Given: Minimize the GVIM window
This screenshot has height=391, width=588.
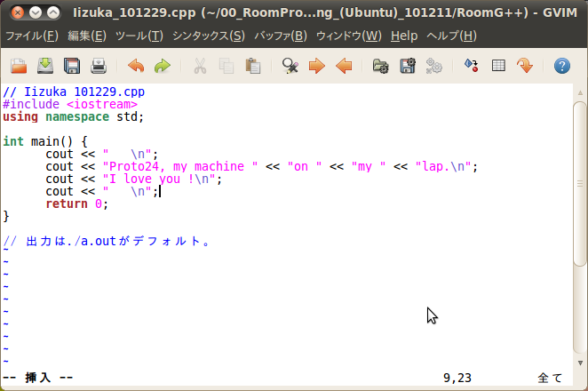Looking at the screenshot, I should tap(36, 13).
